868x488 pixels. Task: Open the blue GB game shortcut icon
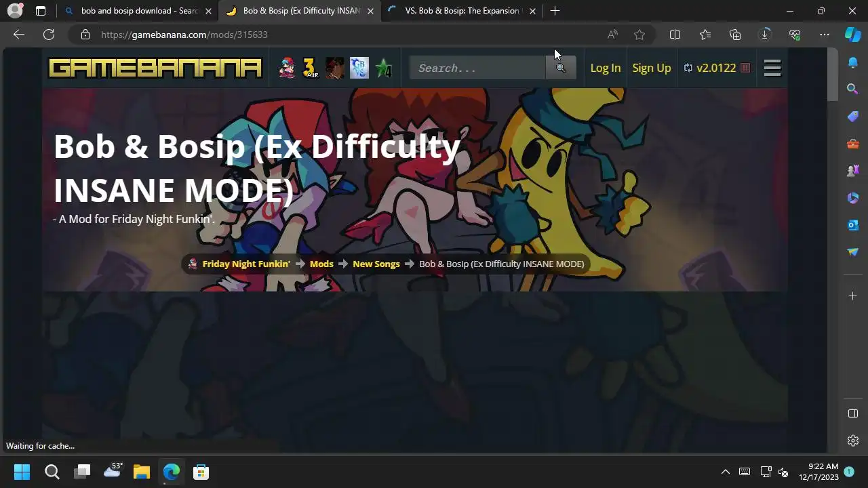click(359, 68)
